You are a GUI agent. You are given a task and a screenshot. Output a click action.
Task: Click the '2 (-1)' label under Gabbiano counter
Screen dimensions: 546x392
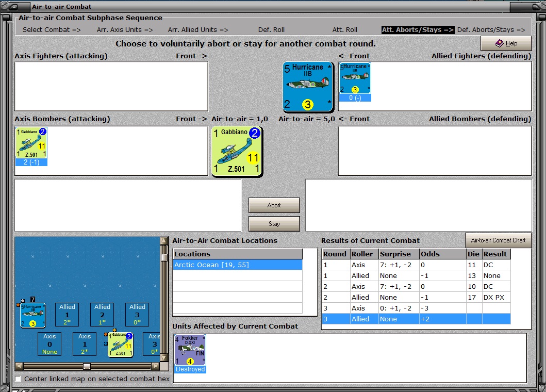pos(31,162)
